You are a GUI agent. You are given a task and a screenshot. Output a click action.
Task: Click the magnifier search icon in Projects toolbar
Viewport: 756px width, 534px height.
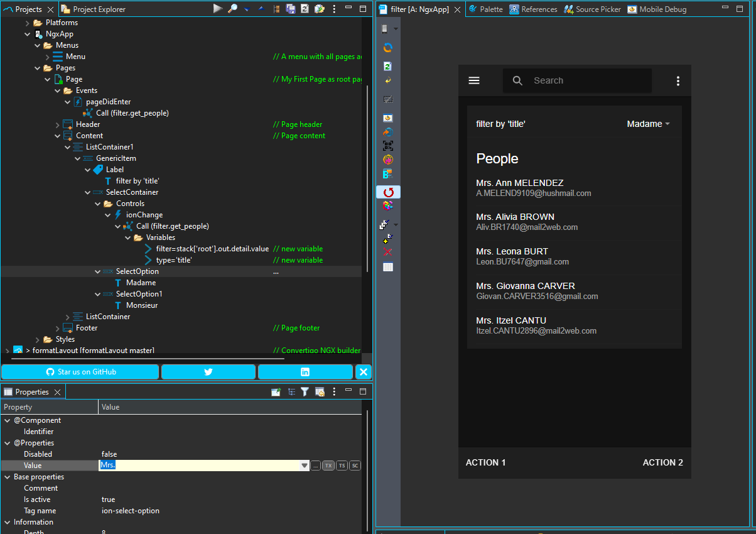pos(232,9)
